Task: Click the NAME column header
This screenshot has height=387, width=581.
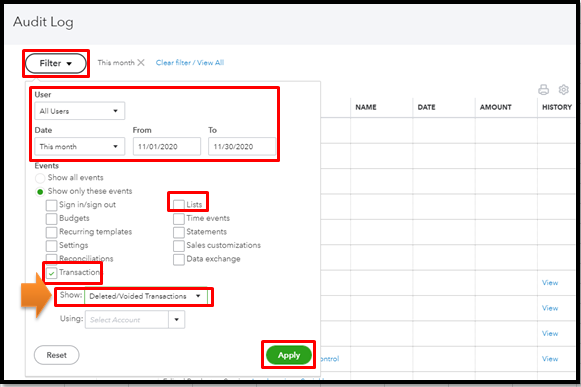Action: tap(366, 108)
